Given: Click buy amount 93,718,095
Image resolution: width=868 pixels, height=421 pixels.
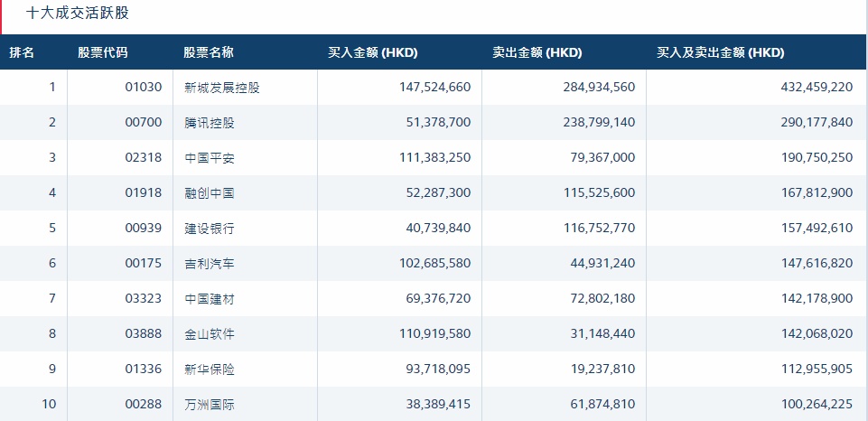Looking at the screenshot, I should (x=438, y=369).
